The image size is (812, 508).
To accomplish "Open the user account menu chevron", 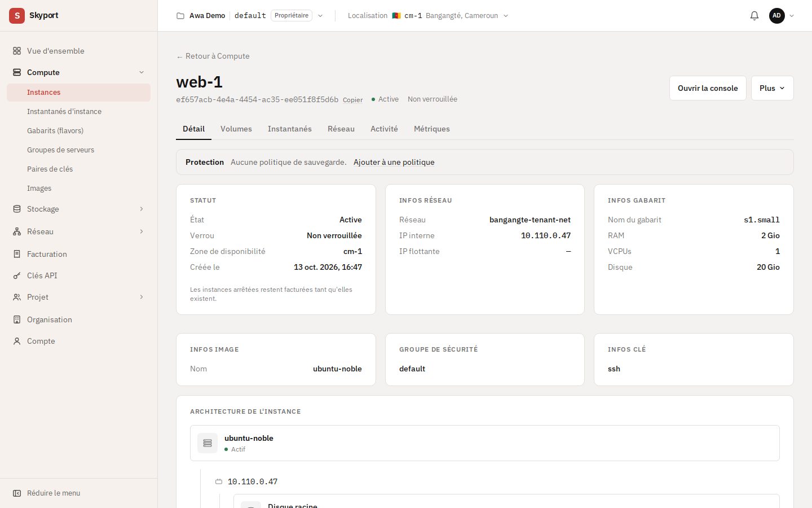I will pyautogui.click(x=792, y=16).
